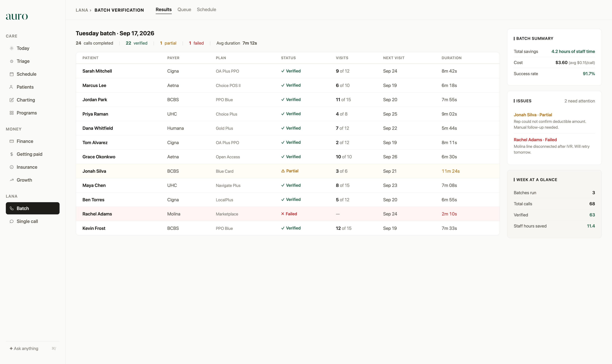Select the Batch item in sidebar
612x364 pixels.
33,208
